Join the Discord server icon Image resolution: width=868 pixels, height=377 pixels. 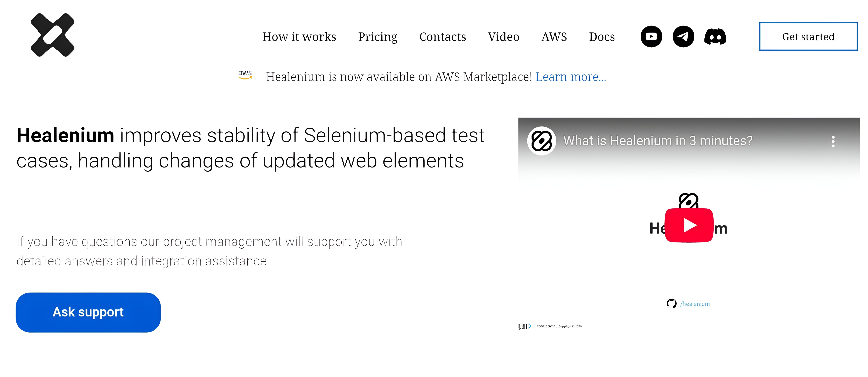pyautogui.click(x=715, y=36)
